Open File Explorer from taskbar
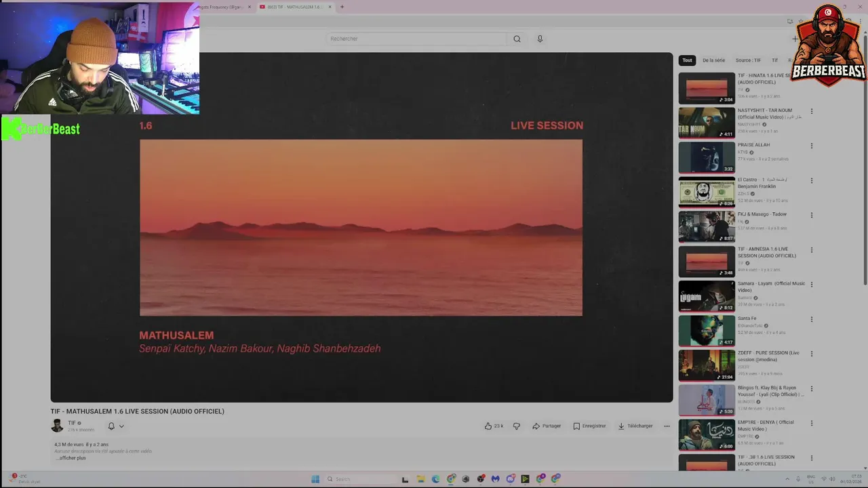Viewport: 868px width, 488px height. pyautogui.click(x=420, y=479)
